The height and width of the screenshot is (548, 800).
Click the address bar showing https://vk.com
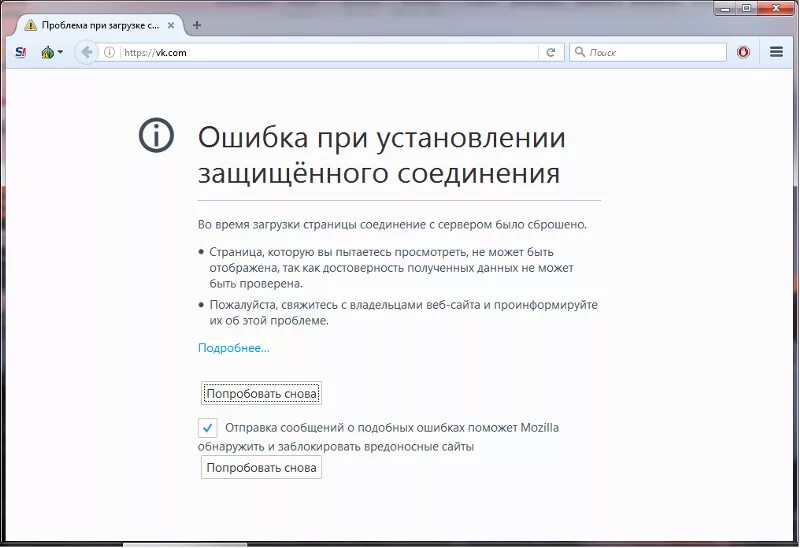329,52
